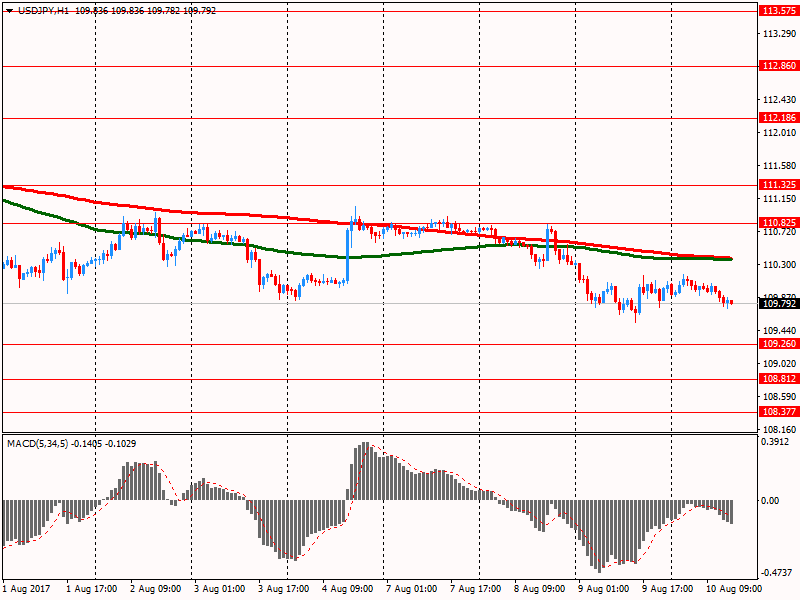
Task: Click the 109.260 red price level label
Action: tap(779, 344)
